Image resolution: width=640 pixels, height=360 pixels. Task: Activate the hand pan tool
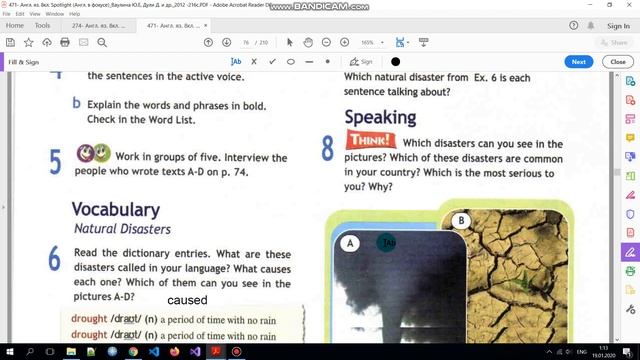pos(308,42)
